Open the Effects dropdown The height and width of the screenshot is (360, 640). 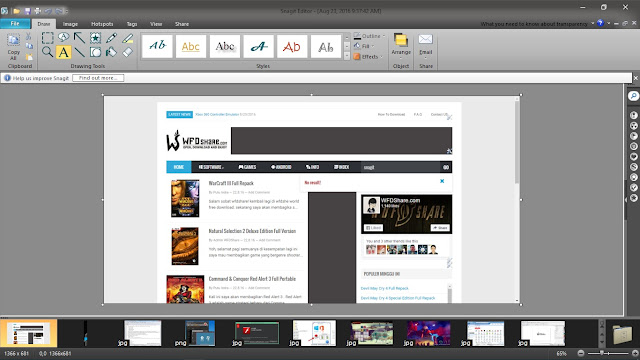coord(368,57)
